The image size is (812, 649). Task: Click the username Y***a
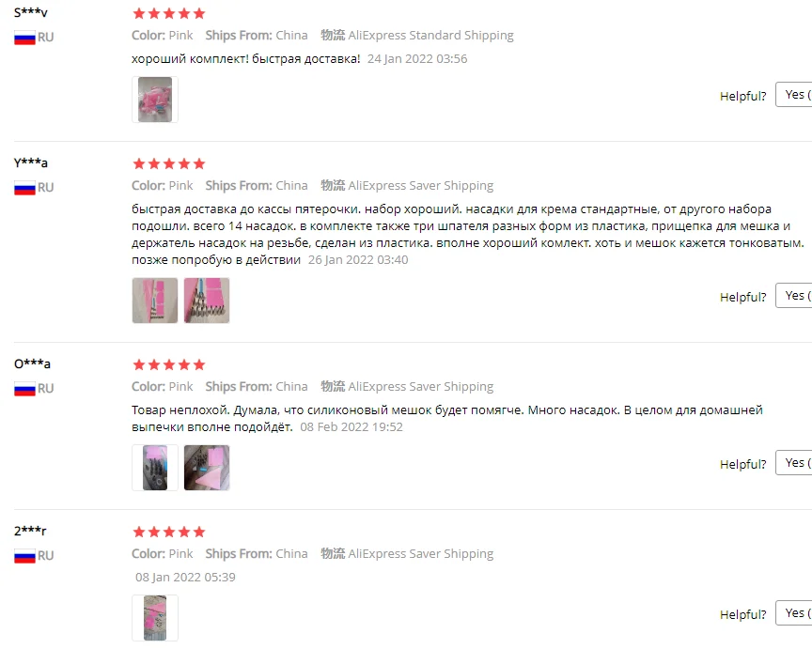click(31, 162)
